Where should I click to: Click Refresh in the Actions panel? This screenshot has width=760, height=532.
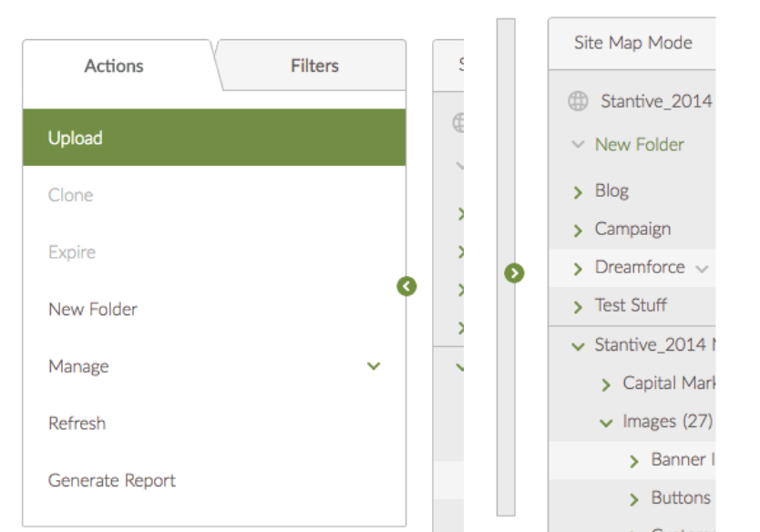[77, 424]
